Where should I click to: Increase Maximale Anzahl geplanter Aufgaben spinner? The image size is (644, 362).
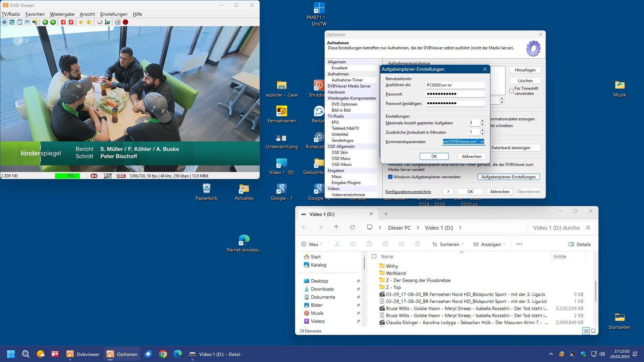tap(482, 121)
